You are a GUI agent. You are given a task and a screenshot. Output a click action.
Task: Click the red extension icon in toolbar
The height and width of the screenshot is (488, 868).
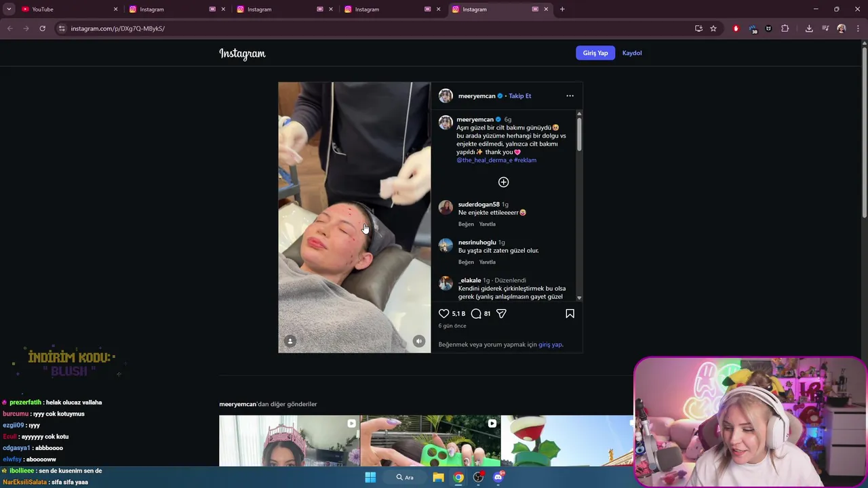(736, 28)
